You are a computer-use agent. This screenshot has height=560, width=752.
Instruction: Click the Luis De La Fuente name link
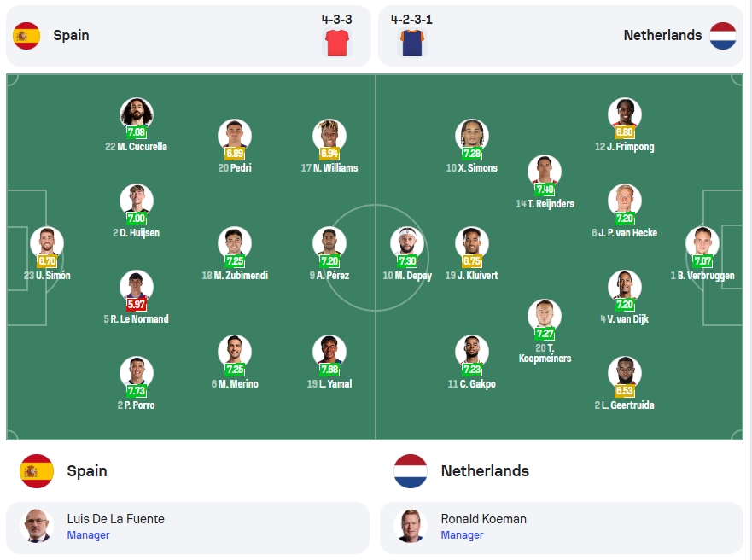115,519
